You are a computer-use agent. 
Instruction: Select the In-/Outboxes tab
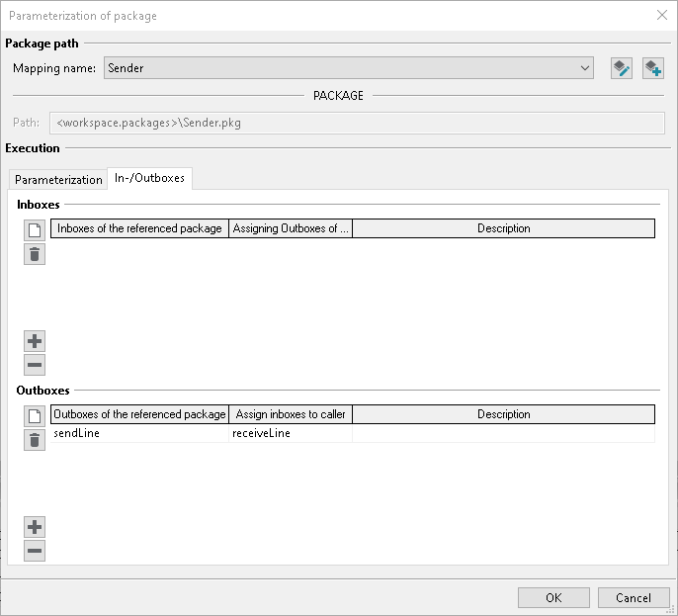(x=149, y=178)
